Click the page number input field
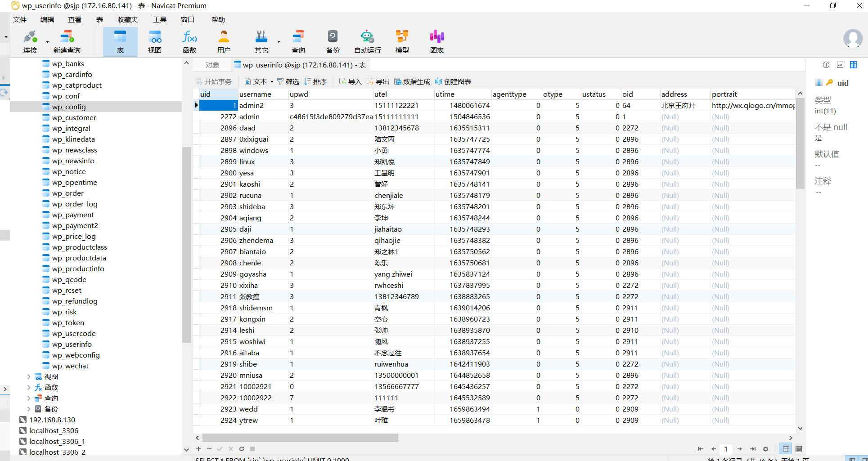This screenshot has width=868, height=461. (x=726, y=449)
